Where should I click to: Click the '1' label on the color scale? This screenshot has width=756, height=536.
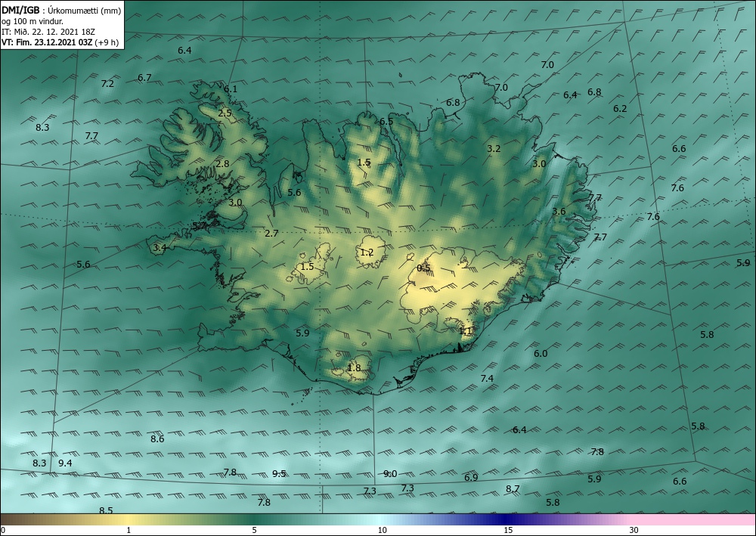(x=129, y=530)
